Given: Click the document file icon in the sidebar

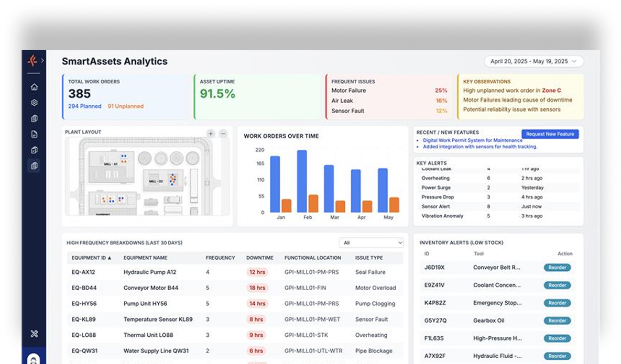Looking at the screenshot, I should [x=34, y=134].
